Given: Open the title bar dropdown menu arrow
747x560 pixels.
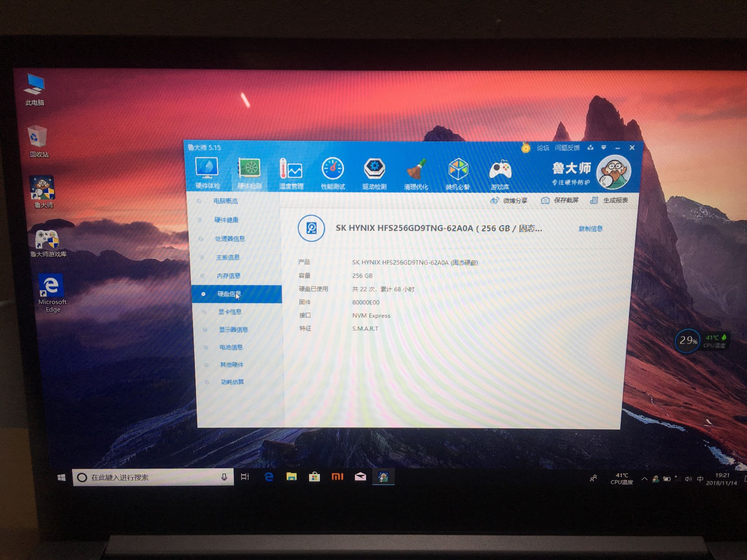Looking at the screenshot, I should click(604, 147).
